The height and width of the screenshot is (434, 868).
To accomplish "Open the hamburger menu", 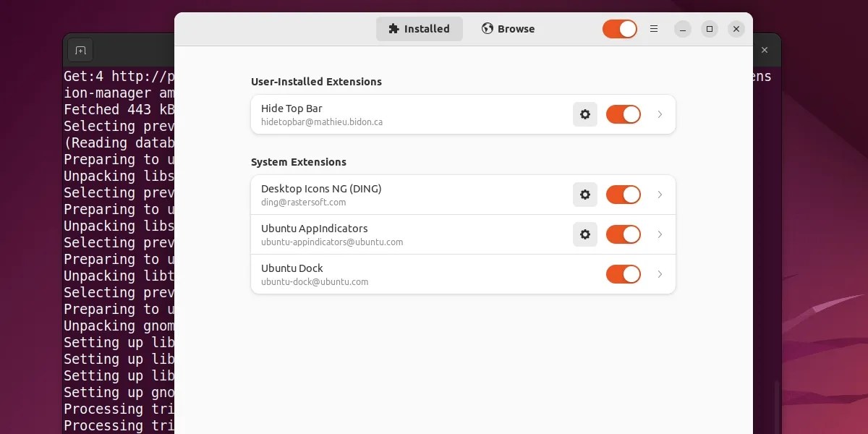I will (654, 28).
